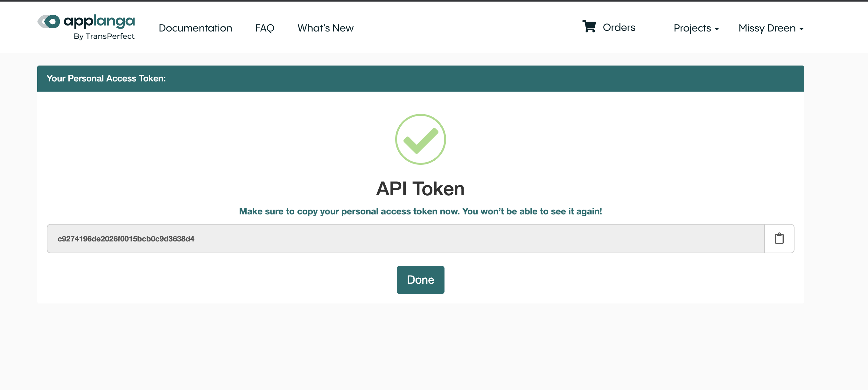Click the API Token heading
868x390 pixels.
pyautogui.click(x=421, y=189)
